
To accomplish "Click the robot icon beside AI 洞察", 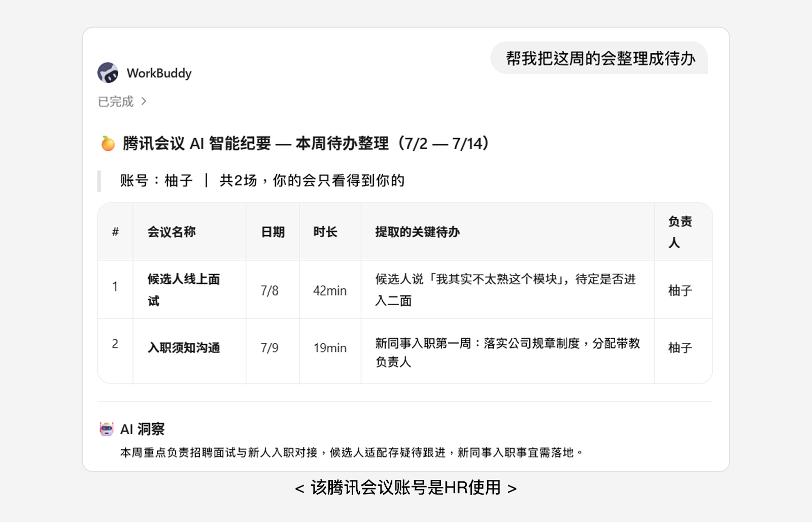I will click(x=107, y=429).
